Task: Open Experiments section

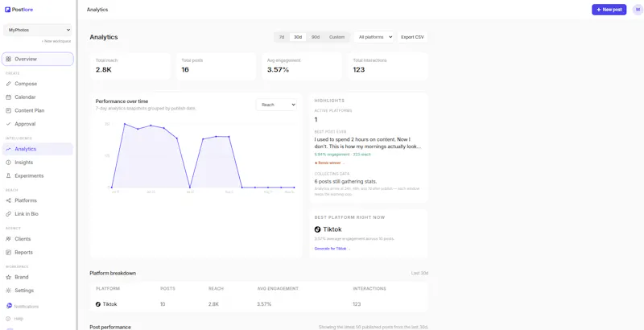Action: click(37, 175)
